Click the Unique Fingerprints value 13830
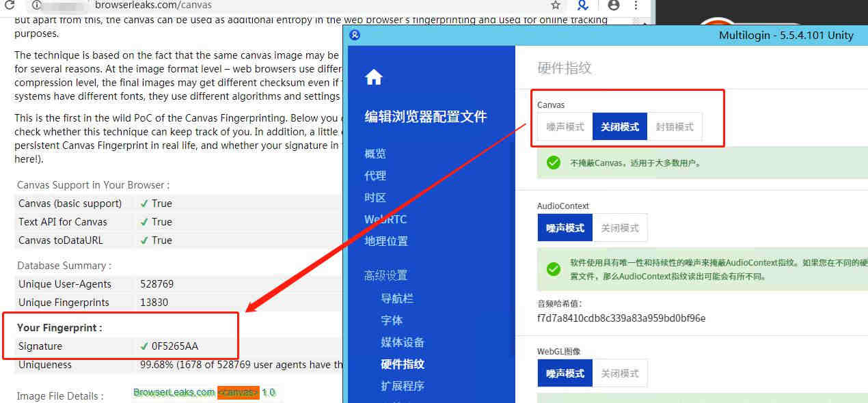 154,303
